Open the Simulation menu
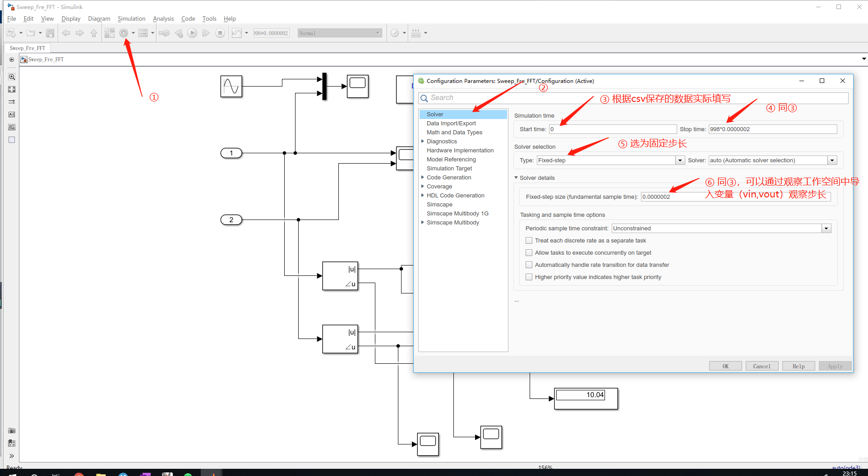 (x=131, y=18)
